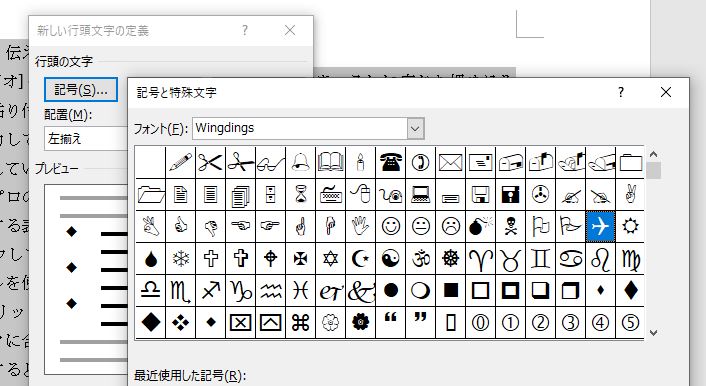Pick the Aries zodiac symbol

(x=480, y=259)
